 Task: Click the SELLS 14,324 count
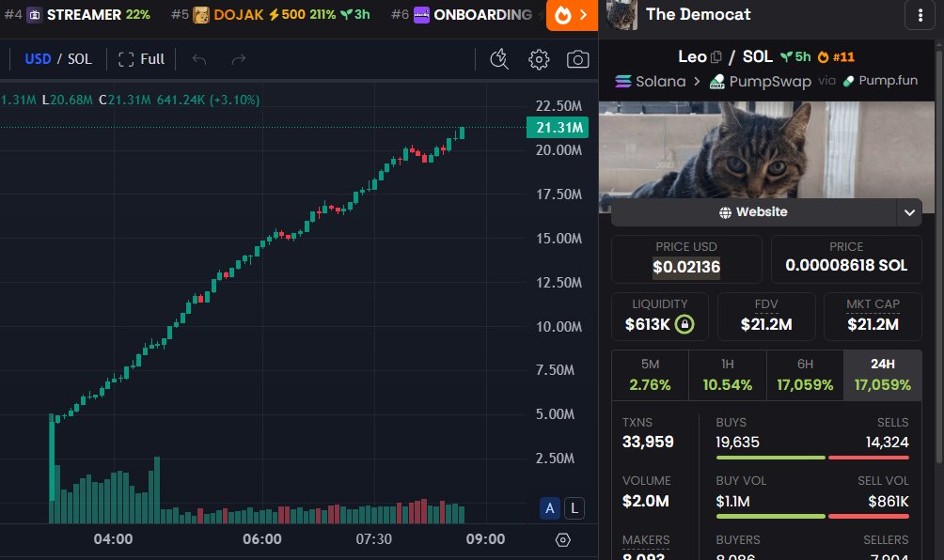(887, 443)
